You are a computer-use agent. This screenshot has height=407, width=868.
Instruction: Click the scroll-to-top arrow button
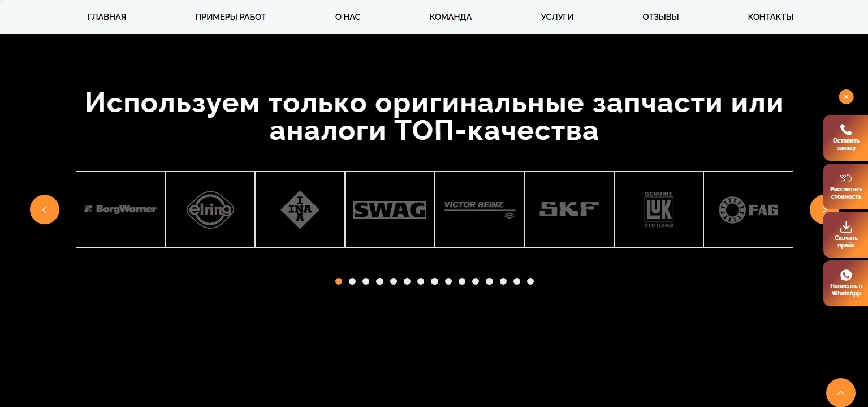[x=841, y=393]
